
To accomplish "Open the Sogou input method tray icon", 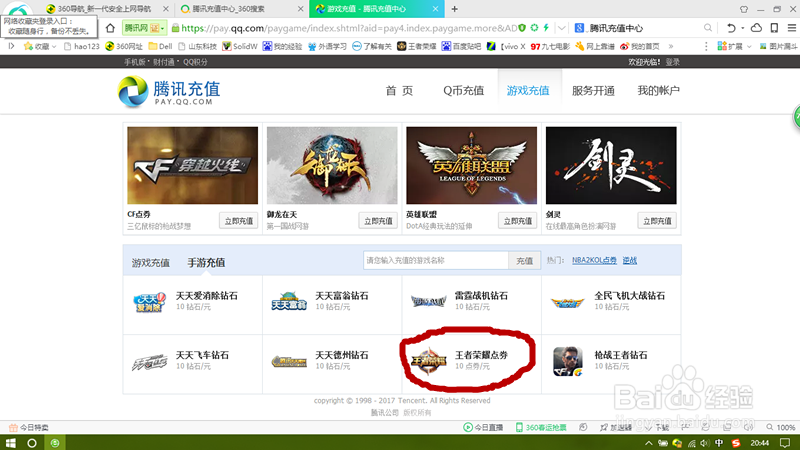I will click(735, 443).
